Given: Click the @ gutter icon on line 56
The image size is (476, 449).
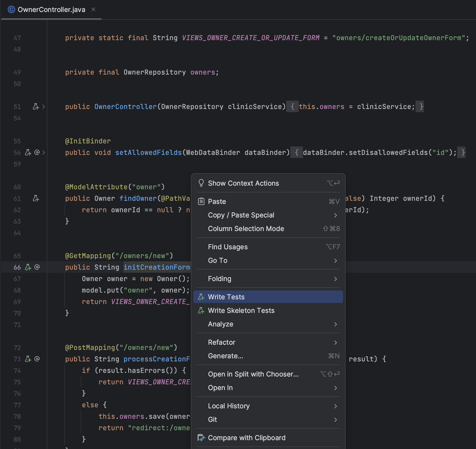Looking at the screenshot, I should [x=37, y=152].
